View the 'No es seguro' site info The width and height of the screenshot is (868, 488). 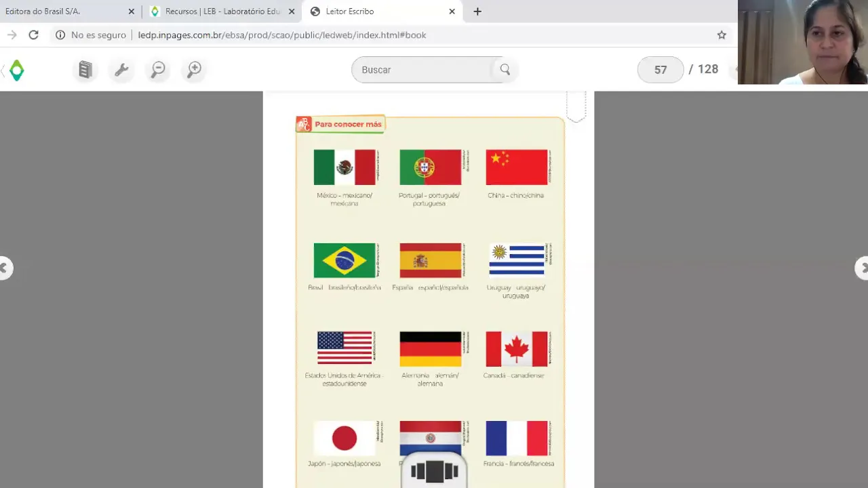pyautogui.click(x=91, y=35)
